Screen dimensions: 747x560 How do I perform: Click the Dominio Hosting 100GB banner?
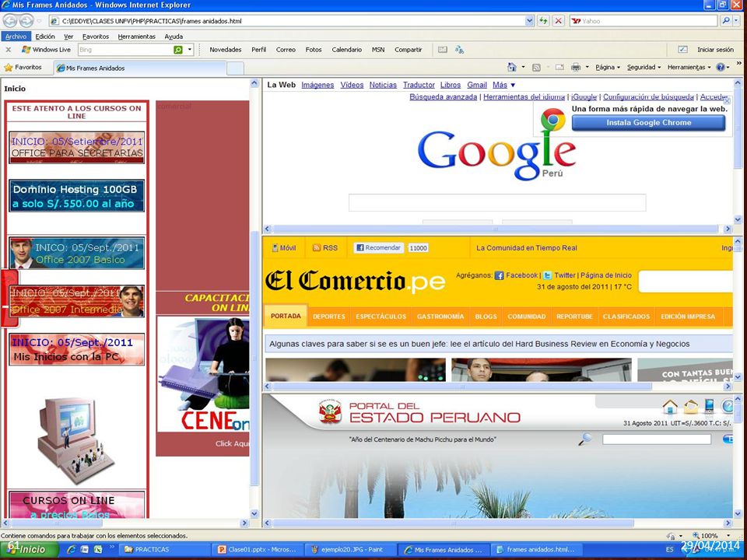[77, 196]
